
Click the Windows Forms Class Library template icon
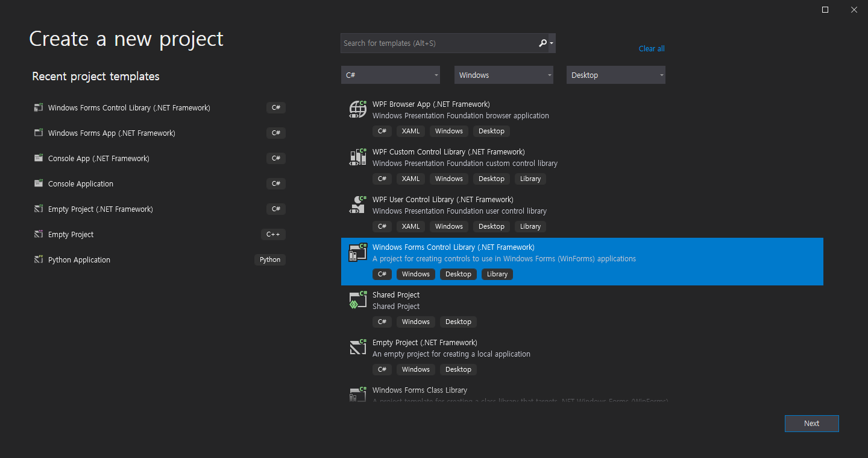point(358,394)
